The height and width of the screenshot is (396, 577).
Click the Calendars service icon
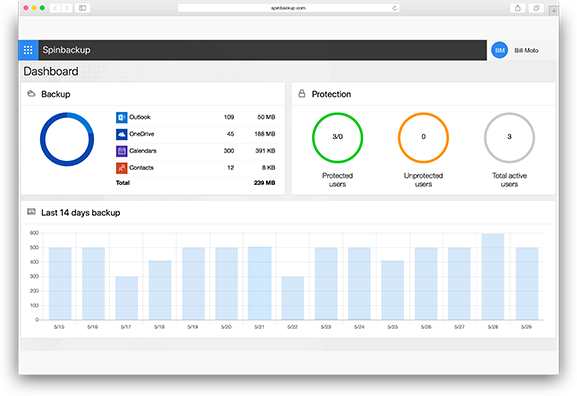(121, 151)
